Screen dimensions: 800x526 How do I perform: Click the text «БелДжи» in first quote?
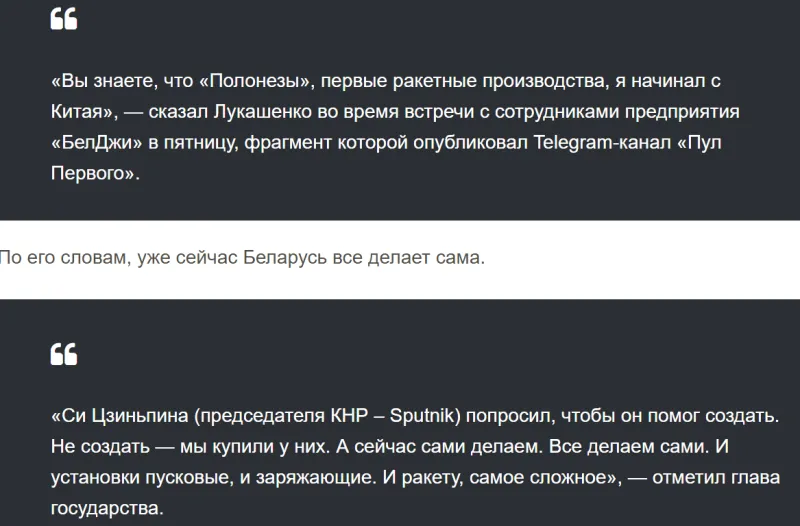(x=96, y=143)
